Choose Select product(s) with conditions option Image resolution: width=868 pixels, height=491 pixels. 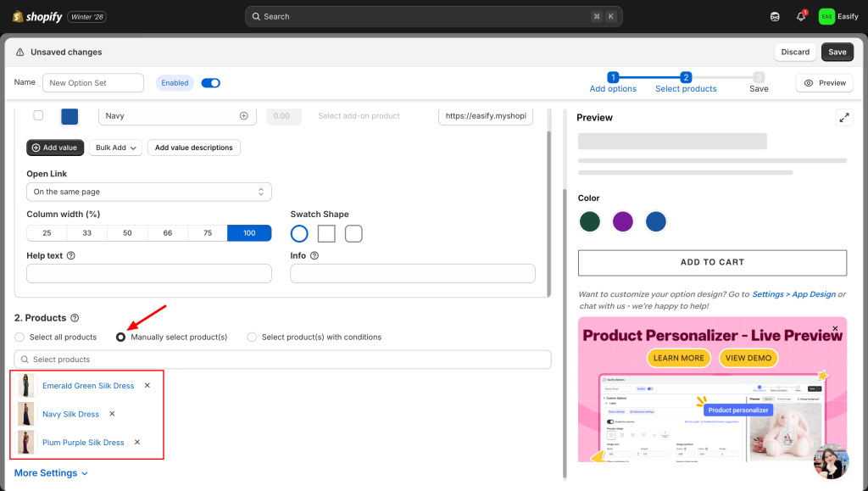(x=252, y=338)
